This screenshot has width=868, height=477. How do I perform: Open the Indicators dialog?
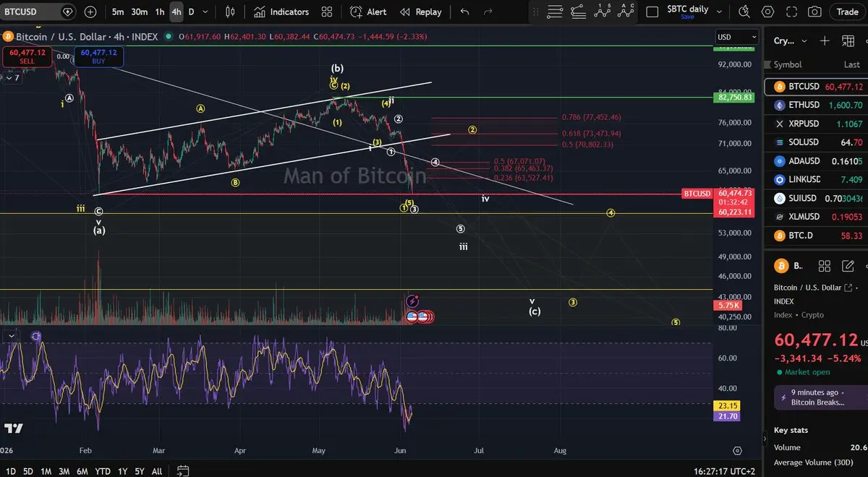[281, 12]
